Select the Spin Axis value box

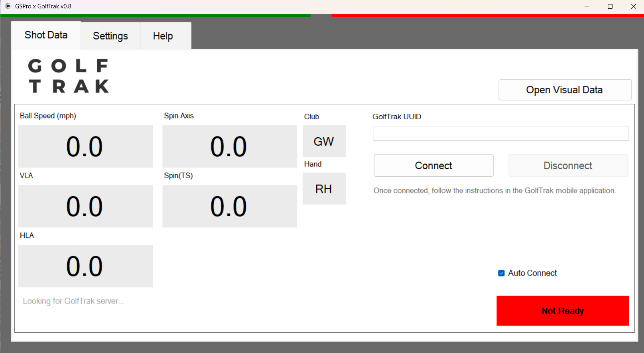(229, 146)
